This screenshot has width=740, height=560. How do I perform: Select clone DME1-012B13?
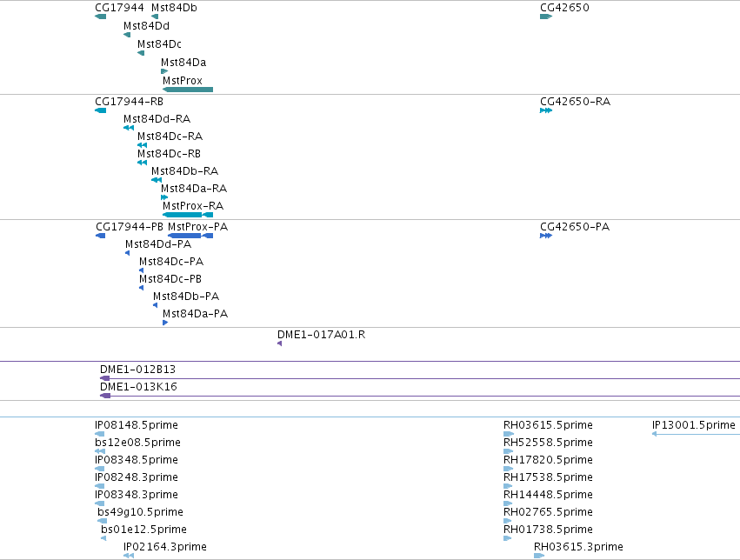[137, 370]
